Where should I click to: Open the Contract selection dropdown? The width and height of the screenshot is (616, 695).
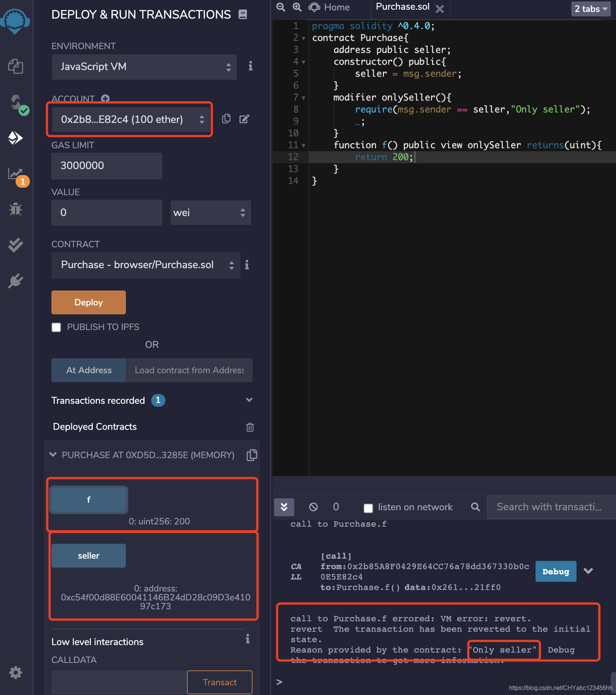(146, 265)
